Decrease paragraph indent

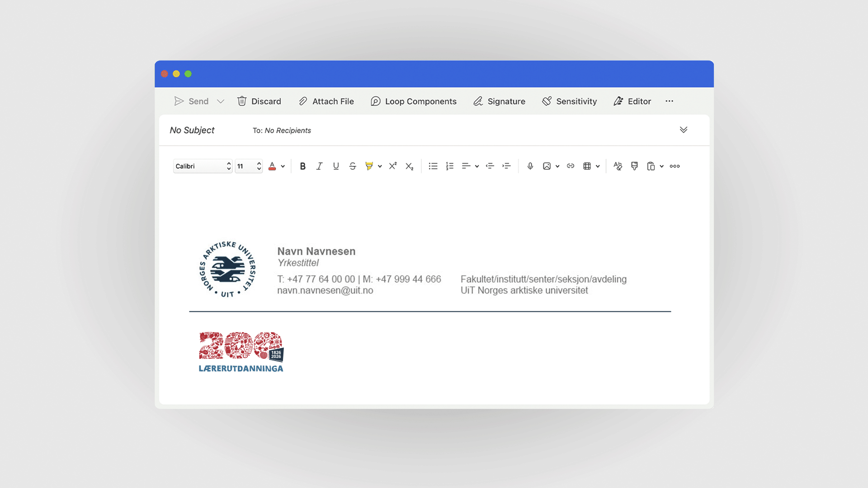point(490,166)
